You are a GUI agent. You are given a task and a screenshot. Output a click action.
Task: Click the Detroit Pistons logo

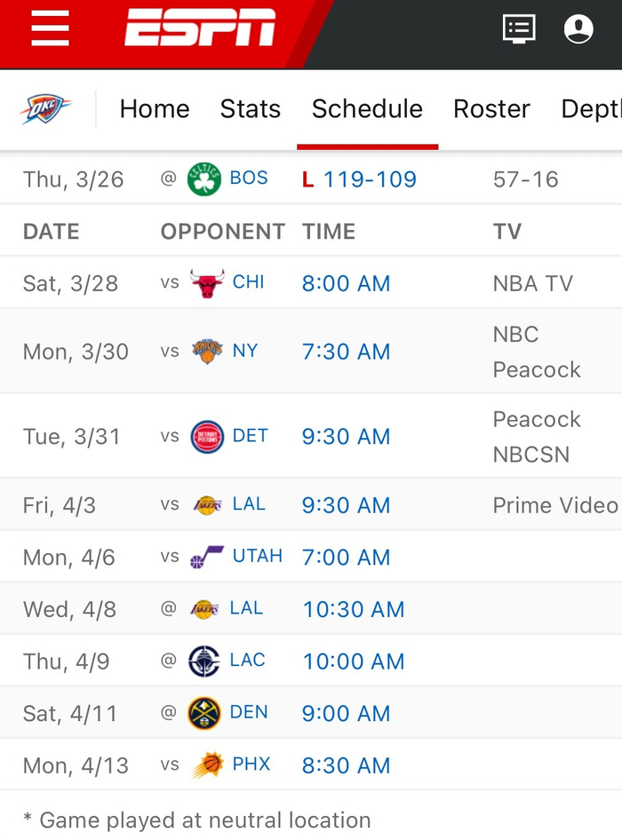[207, 437]
